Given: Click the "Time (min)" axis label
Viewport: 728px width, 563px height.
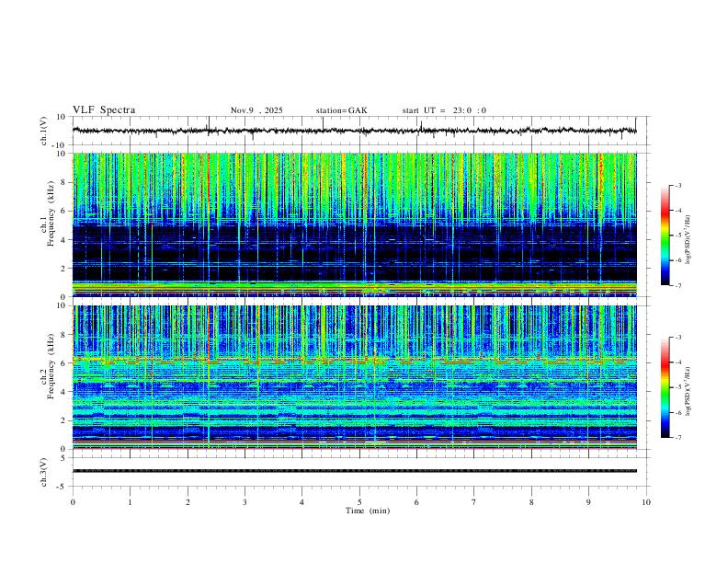Looking at the screenshot, I should tap(368, 511).
